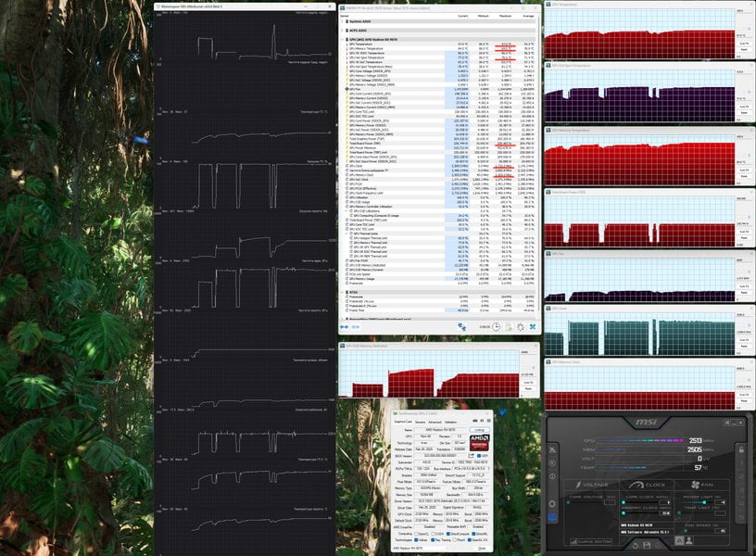Toggle the UEFI checkbox in GPU-Z
The image size is (756, 556).
pos(479,456)
